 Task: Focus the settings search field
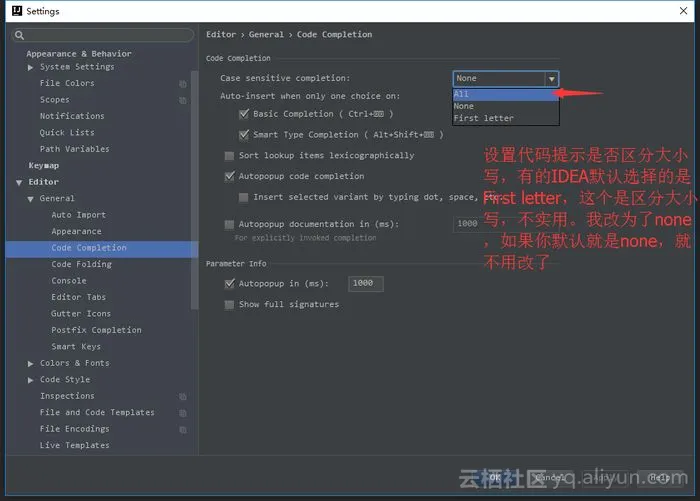click(x=103, y=35)
